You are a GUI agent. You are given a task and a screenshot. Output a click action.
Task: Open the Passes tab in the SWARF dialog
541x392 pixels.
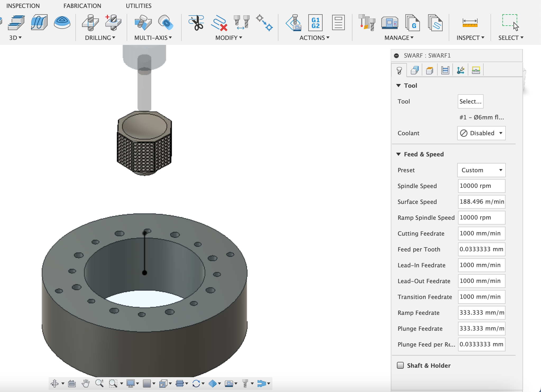445,70
